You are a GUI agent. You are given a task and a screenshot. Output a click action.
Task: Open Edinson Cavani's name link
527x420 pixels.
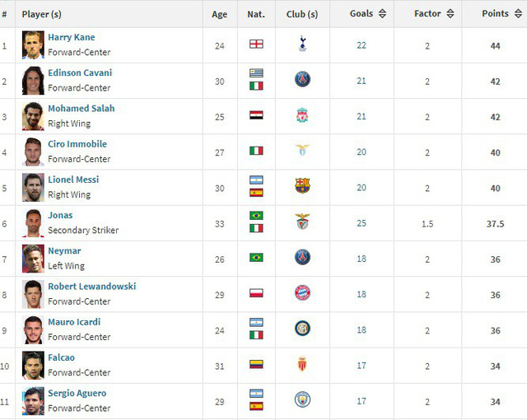point(80,73)
